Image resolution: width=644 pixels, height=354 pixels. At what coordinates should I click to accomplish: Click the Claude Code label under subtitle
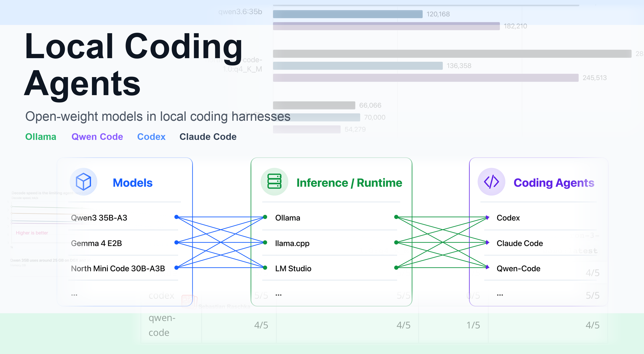pyautogui.click(x=208, y=137)
